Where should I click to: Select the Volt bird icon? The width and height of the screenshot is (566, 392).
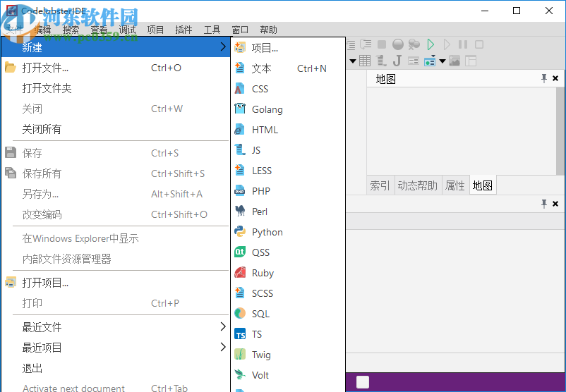click(240, 374)
